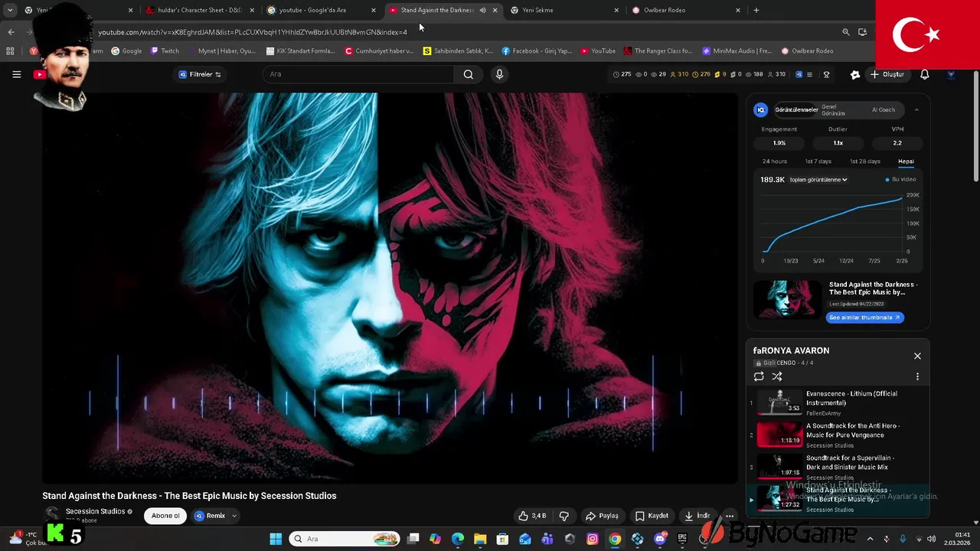Open Secession Studios channel link
Image resolution: width=980 pixels, height=551 pixels.
(95, 511)
